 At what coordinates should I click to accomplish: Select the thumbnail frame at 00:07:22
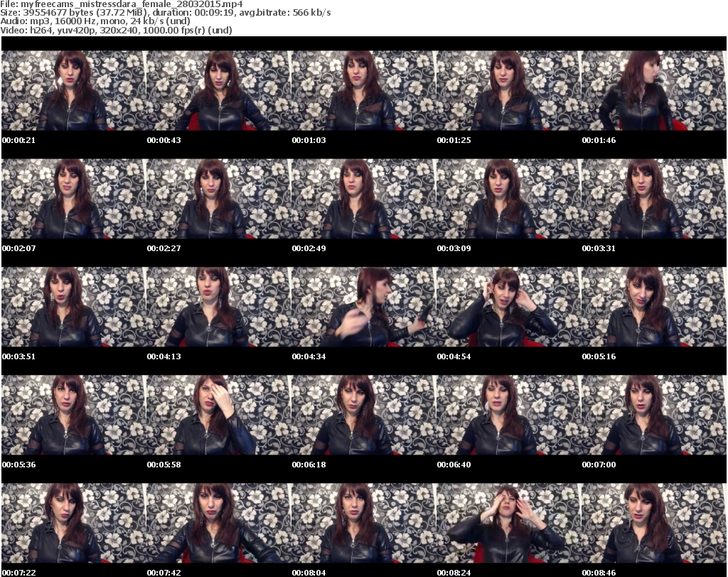[x=74, y=524]
